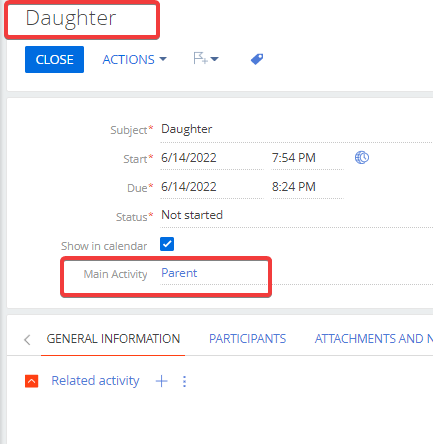Uncheck the Show in calendar checkbox
This screenshot has width=433, height=444.
click(167, 244)
